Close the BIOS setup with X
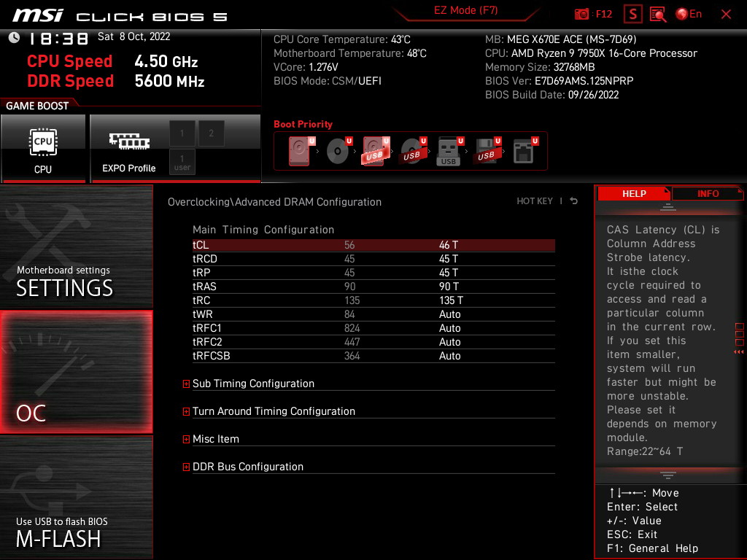Viewport: 747px width, 560px height. [726, 15]
